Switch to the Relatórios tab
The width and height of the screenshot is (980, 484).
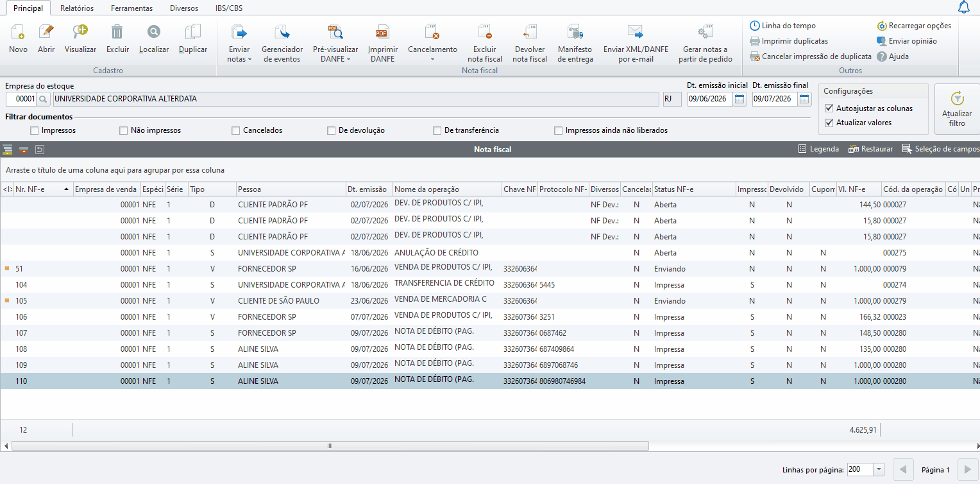(77, 8)
